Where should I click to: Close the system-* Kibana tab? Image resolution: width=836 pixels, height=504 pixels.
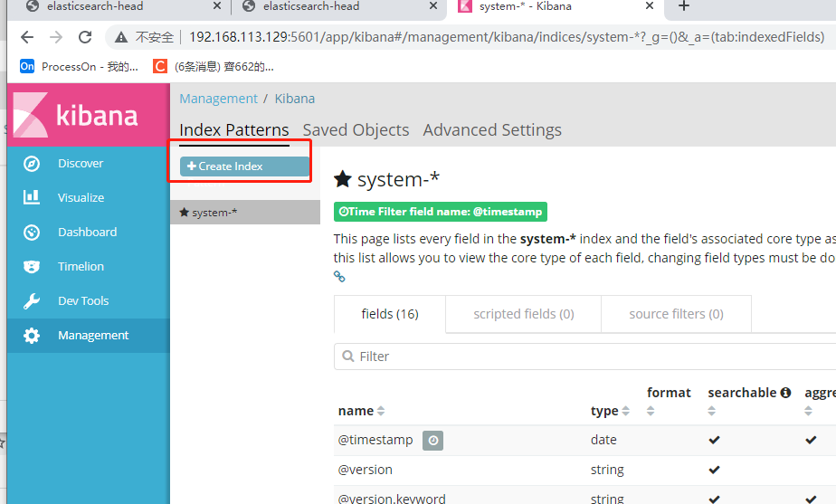[x=650, y=5]
